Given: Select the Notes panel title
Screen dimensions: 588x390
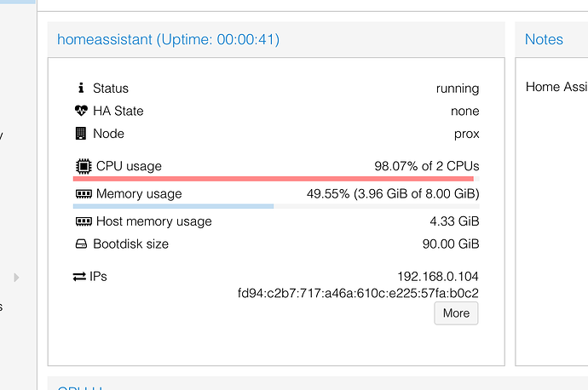Looking at the screenshot, I should (x=544, y=39).
